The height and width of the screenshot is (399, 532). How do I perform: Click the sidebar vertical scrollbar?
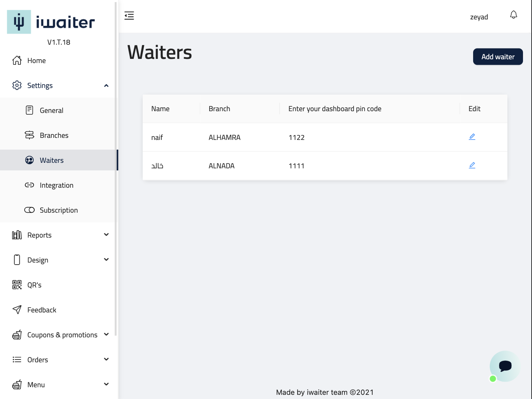pyautogui.click(x=116, y=173)
